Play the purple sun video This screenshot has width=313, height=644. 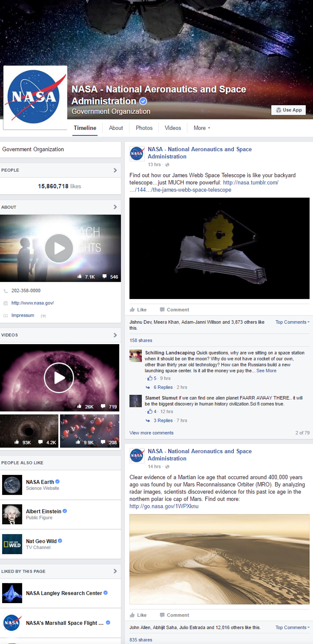point(59,378)
